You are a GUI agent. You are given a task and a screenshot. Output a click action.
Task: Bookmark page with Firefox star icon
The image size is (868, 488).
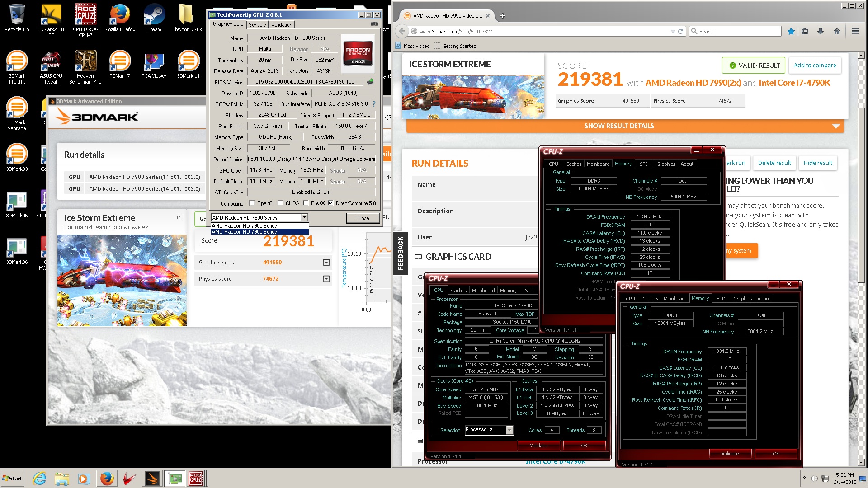click(x=791, y=31)
